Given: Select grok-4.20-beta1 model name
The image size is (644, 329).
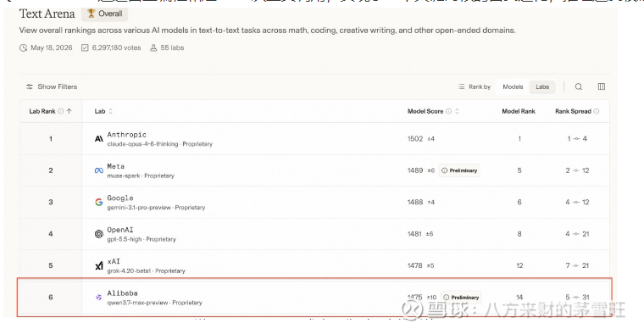Looking at the screenshot, I should pos(129,271).
